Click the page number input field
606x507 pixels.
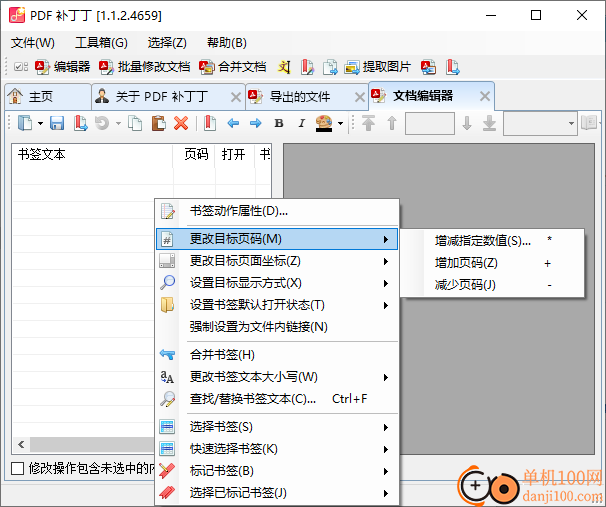click(430, 123)
